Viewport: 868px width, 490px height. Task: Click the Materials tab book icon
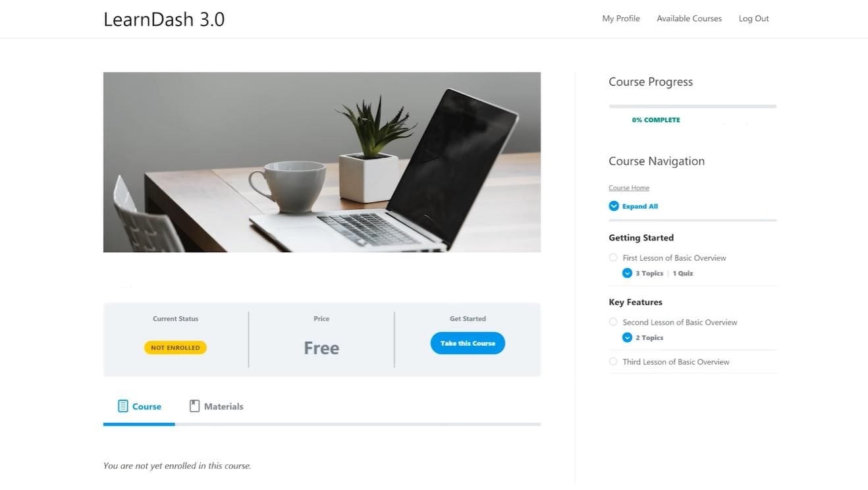(194, 406)
